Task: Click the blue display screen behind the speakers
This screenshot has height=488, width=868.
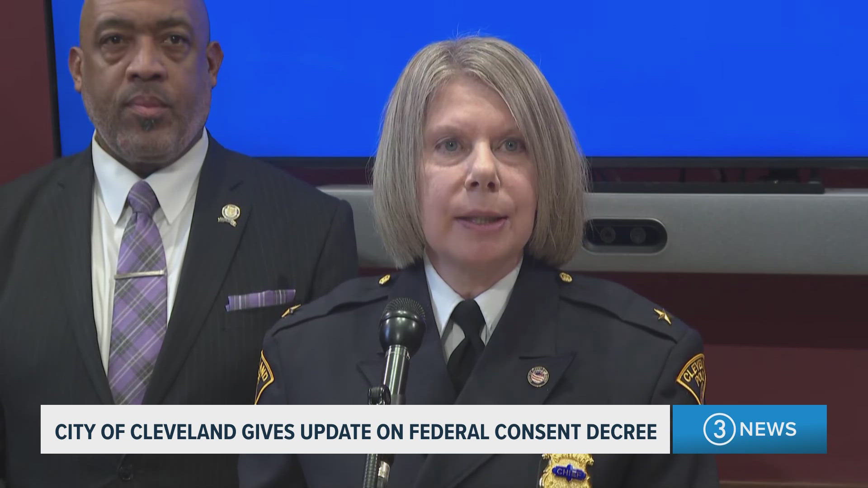Action: (452, 77)
